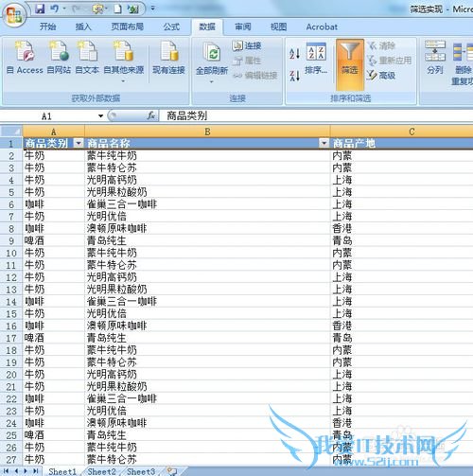473x476 pixels.
Task: Import data from Access (自 Access)
Action: 25,58
